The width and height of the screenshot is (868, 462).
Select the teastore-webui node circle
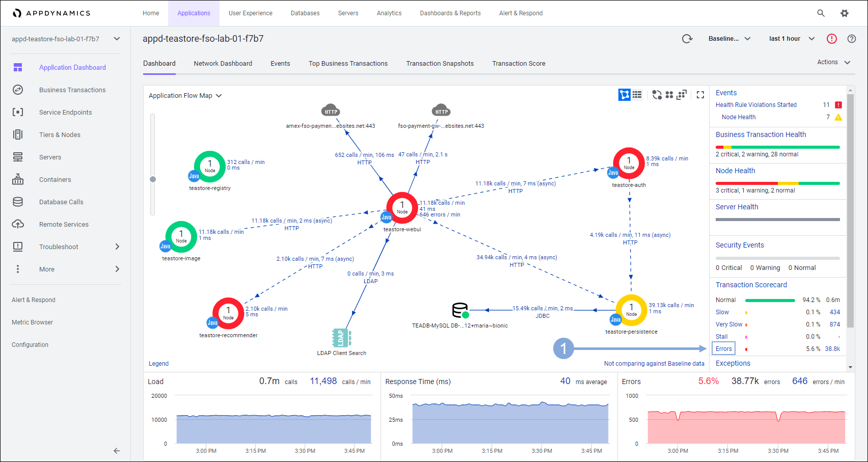tap(402, 208)
